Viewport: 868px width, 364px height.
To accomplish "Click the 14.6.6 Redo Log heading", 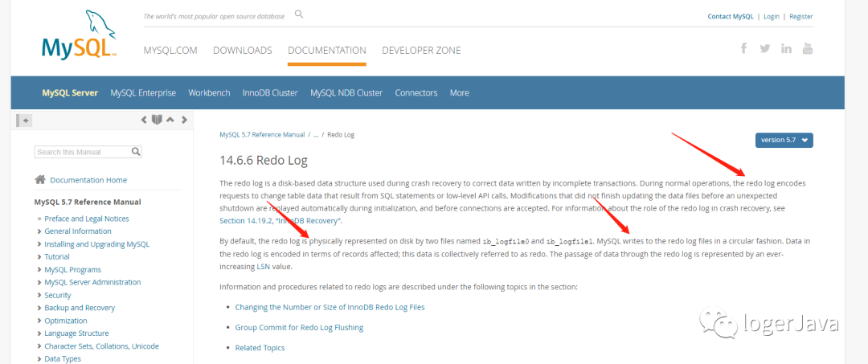I will click(x=264, y=161).
